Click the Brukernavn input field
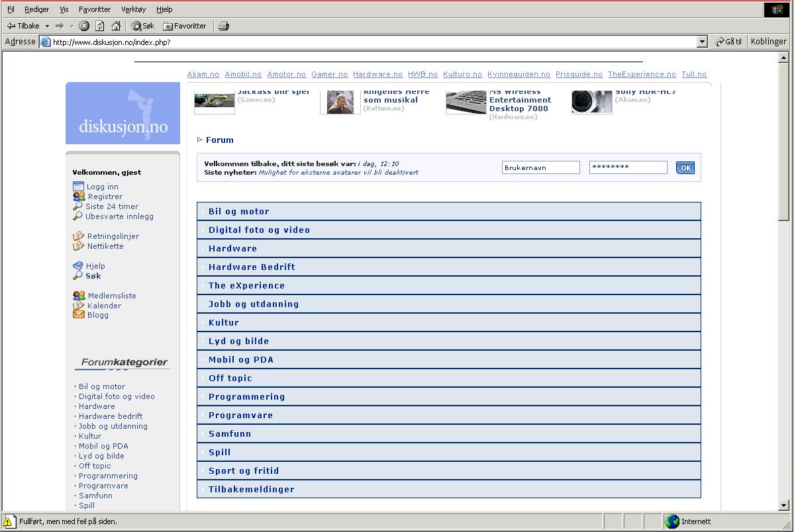The height and width of the screenshot is (532, 794). point(541,167)
